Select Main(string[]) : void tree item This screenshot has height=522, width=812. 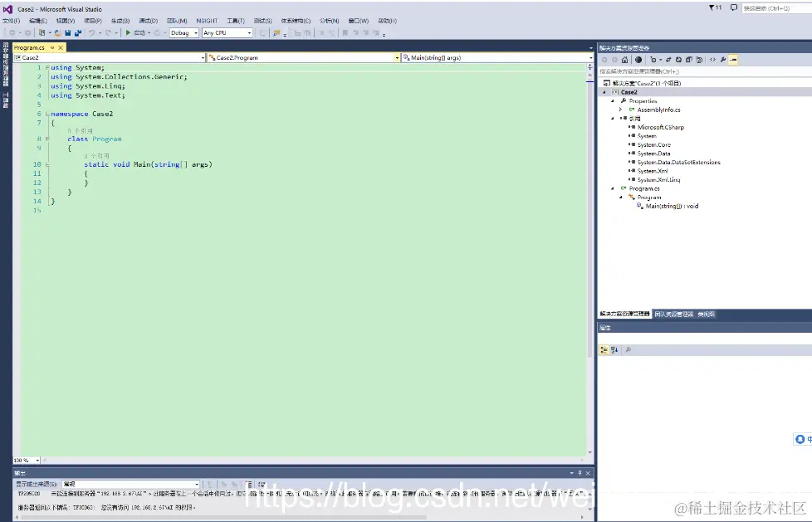coord(672,206)
